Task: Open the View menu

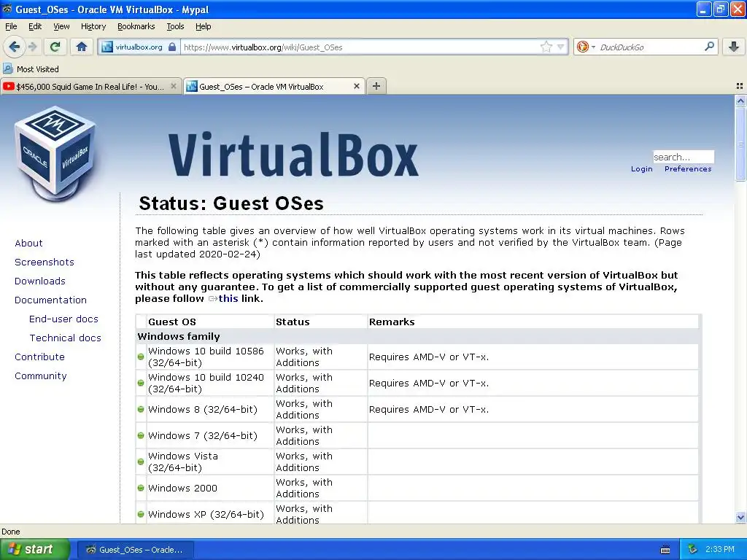Action: click(x=61, y=26)
